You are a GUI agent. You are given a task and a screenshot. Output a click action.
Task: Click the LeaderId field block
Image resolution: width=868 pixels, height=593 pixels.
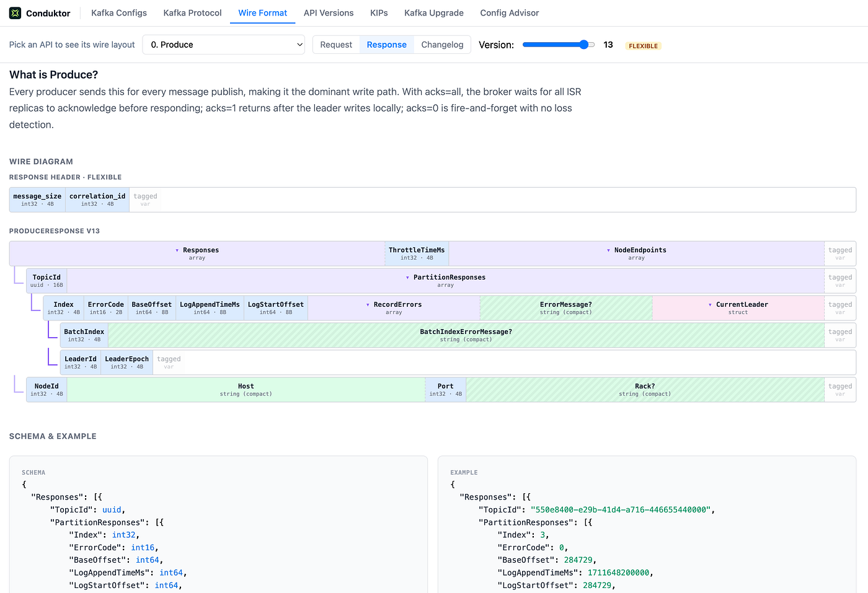[x=81, y=362]
